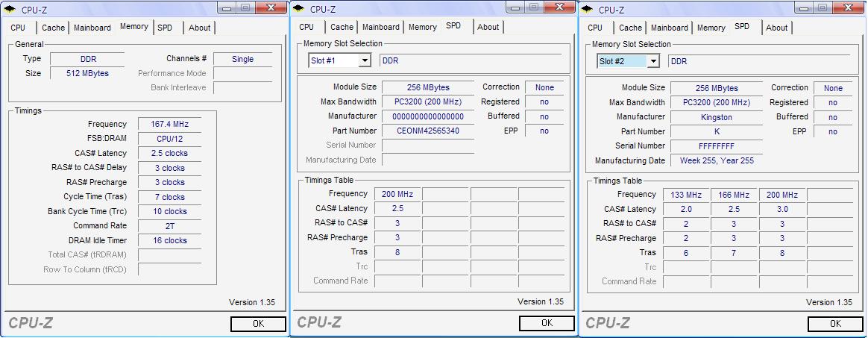Screen dimensions: 868x338
Task: Switch to Memory tab in middle window
Action: (423, 27)
